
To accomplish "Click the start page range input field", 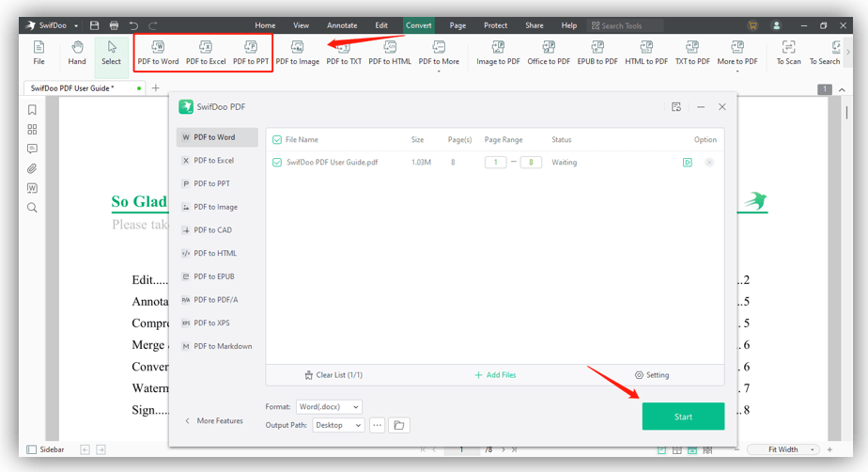I will coord(495,163).
